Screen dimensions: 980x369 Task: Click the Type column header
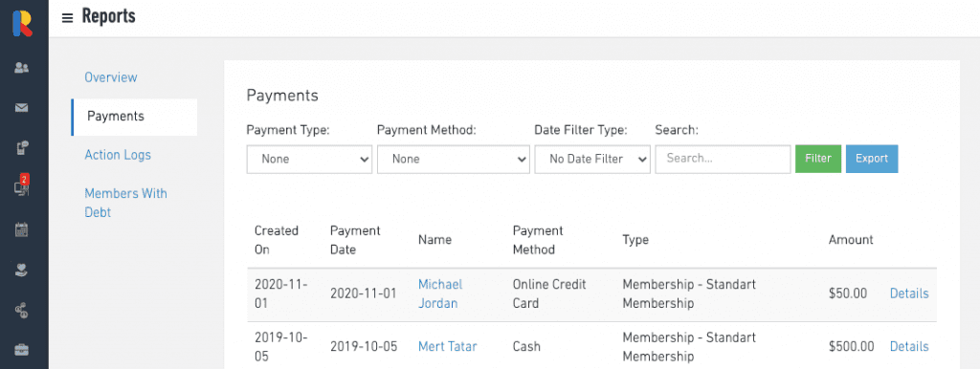point(635,240)
